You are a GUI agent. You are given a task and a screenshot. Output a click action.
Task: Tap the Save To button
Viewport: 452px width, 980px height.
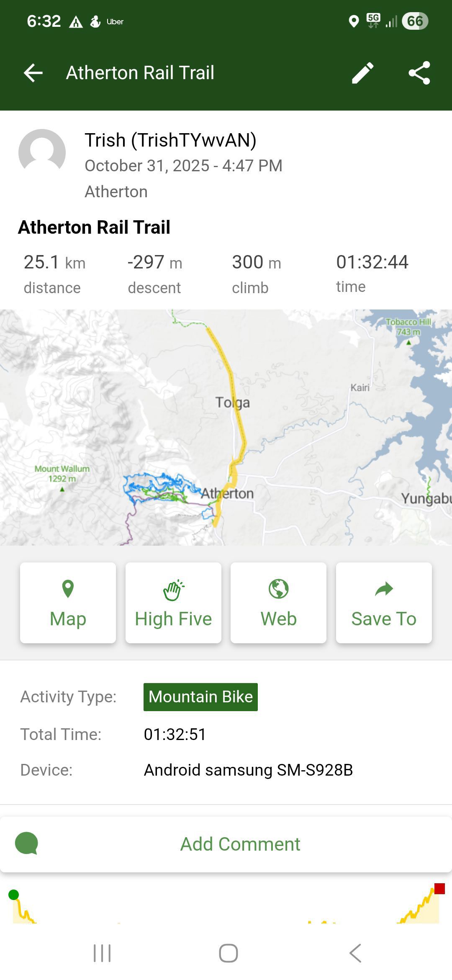pos(384,603)
